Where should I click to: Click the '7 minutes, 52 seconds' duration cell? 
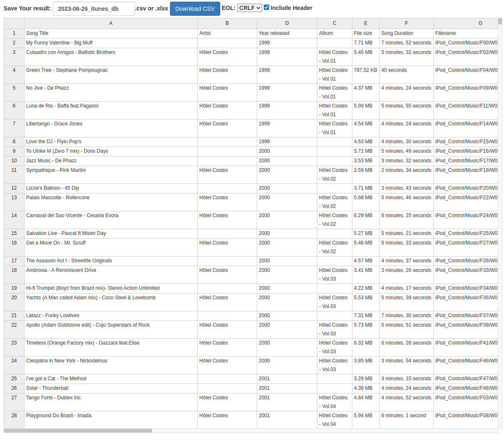406,43
